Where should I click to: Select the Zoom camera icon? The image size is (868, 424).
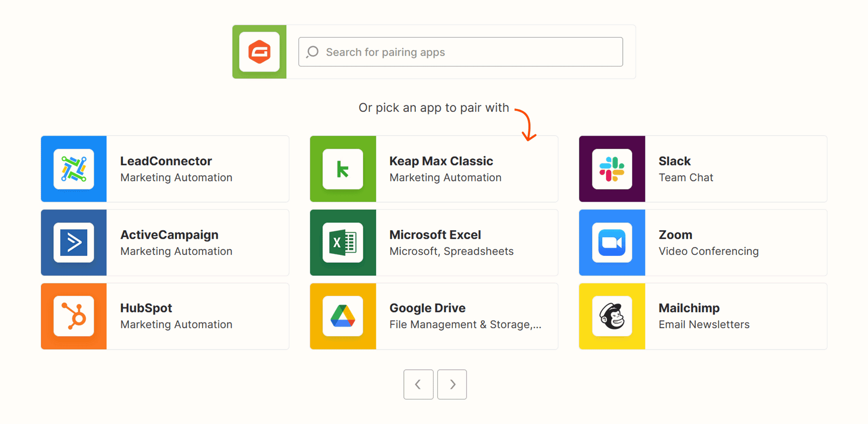click(x=612, y=243)
